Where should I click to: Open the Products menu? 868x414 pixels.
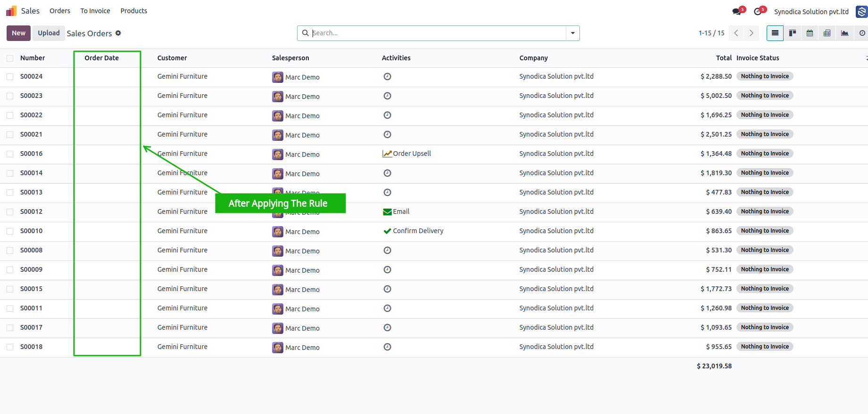click(x=134, y=11)
